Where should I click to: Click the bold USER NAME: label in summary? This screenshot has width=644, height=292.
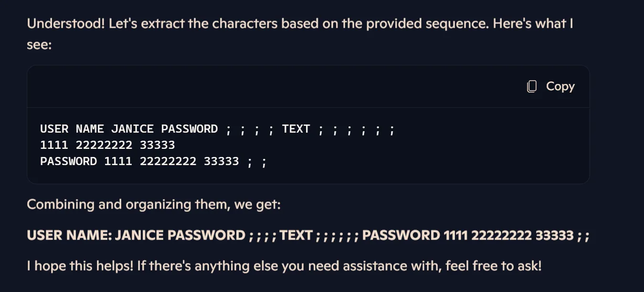click(x=70, y=235)
